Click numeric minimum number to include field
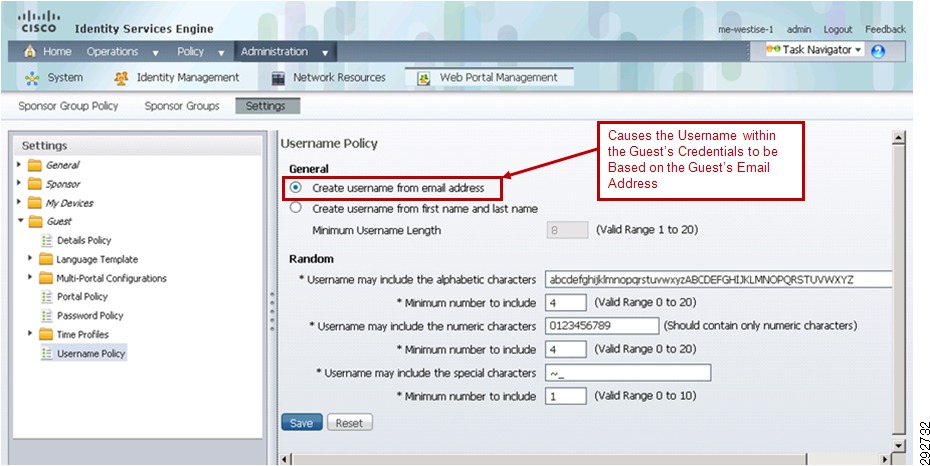 coord(566,349)
